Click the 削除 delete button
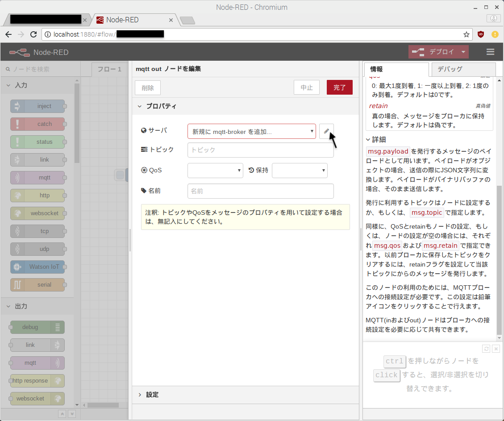 pyautogui.click(x=147, y=88)
